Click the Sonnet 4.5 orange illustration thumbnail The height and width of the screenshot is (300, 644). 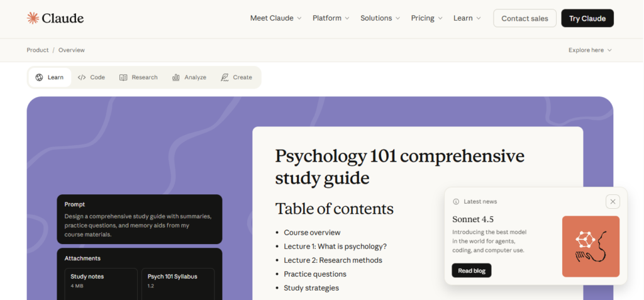(x=591, y=246)
